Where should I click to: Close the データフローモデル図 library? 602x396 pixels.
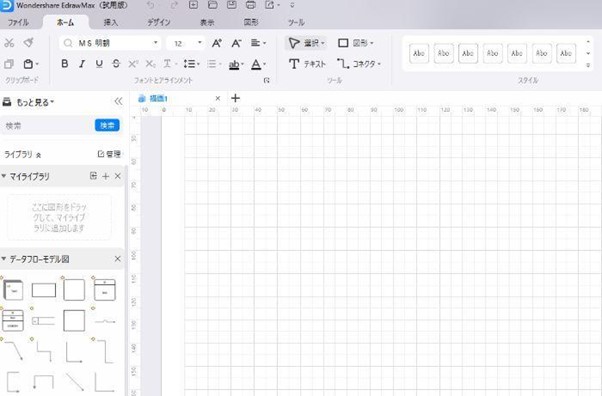pos(117,259)
